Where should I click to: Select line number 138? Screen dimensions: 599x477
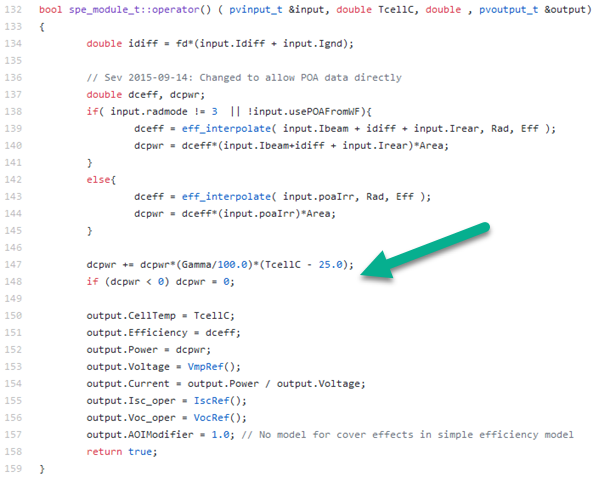[13, 112]
